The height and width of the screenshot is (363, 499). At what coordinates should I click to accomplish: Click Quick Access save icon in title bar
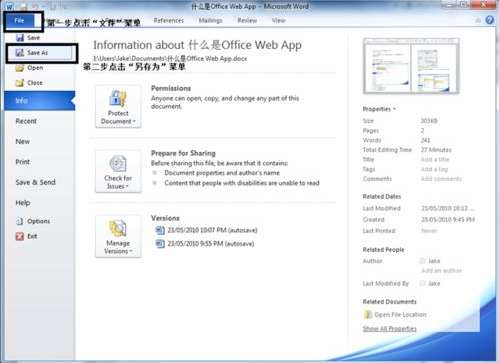[x=23, y=7]
